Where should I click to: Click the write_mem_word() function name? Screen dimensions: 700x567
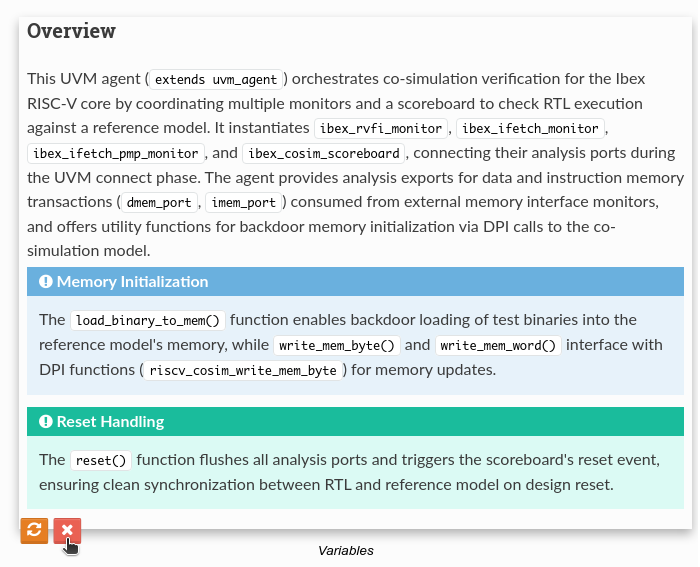click(x=499, y=346)
